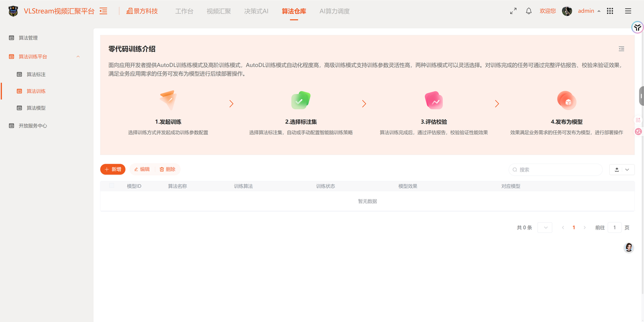This screenshot has height=322, width=644.
Task: Enter fullscreen mode with the expand icon
Action: tap(513, 11)
